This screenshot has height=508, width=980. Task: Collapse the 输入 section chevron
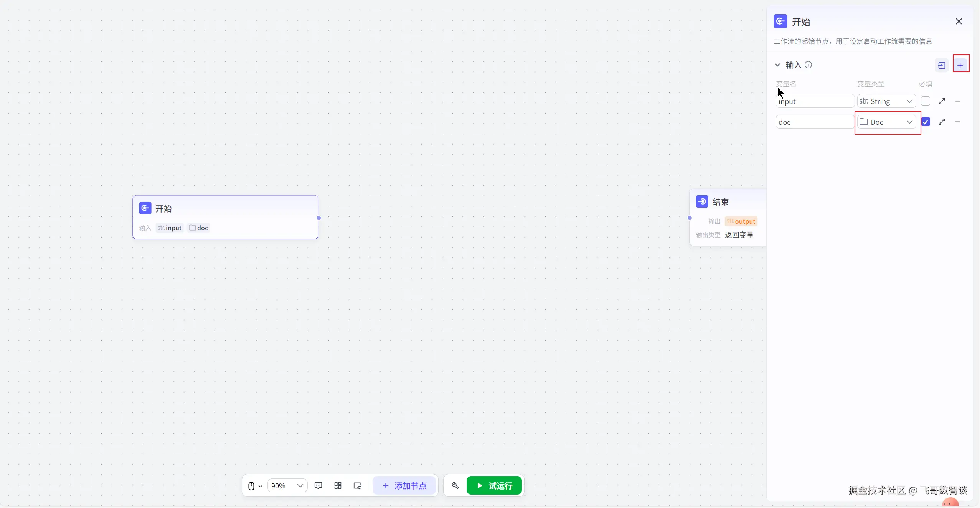coord(777,65)
